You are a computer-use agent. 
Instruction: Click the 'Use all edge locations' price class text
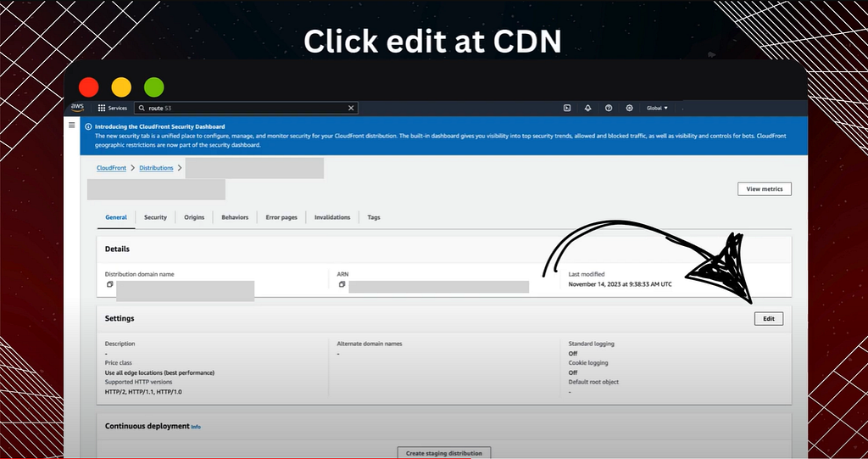pos(159,372)
